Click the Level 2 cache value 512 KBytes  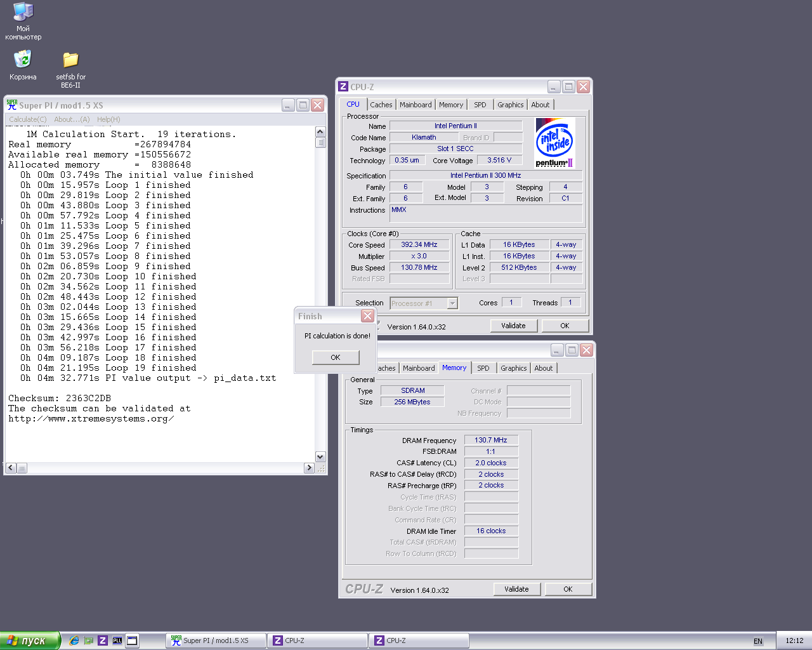pyautogui.click(x=519, y=267)
